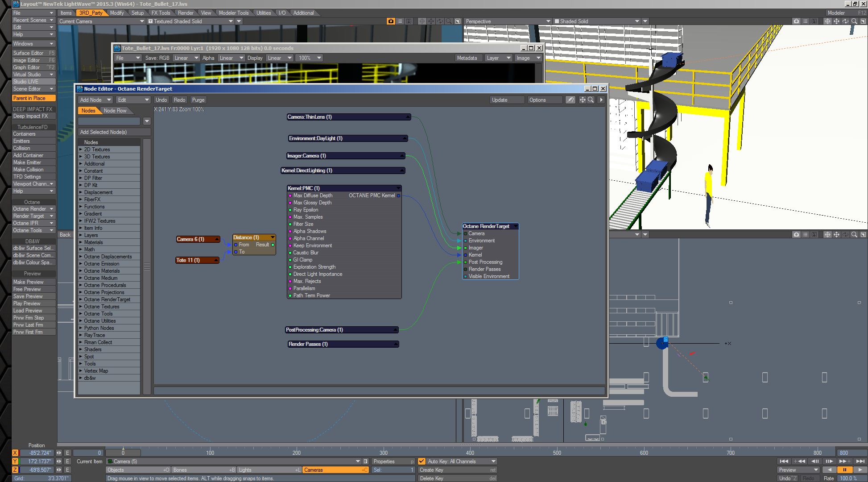Click the Node Editor pan view icon
The image size is (868, 482).
tap(583, 100)
